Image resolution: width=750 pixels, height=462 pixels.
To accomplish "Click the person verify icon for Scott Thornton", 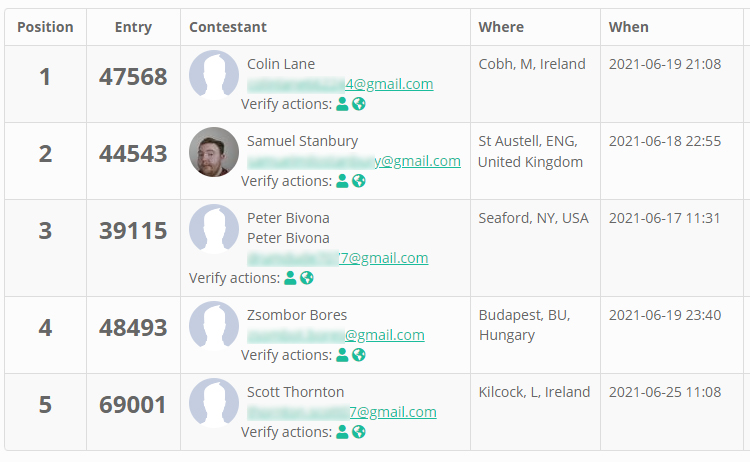I will tap(342, 432).
